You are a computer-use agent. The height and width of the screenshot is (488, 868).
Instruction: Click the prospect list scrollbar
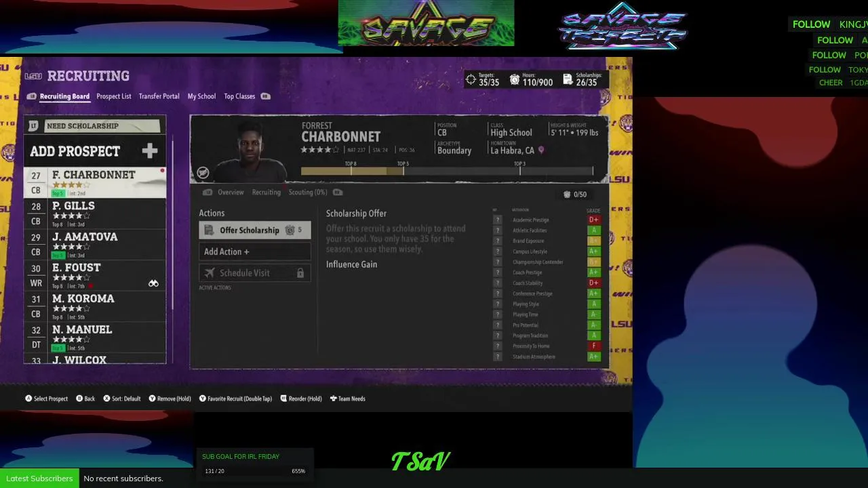pos(173,224)
